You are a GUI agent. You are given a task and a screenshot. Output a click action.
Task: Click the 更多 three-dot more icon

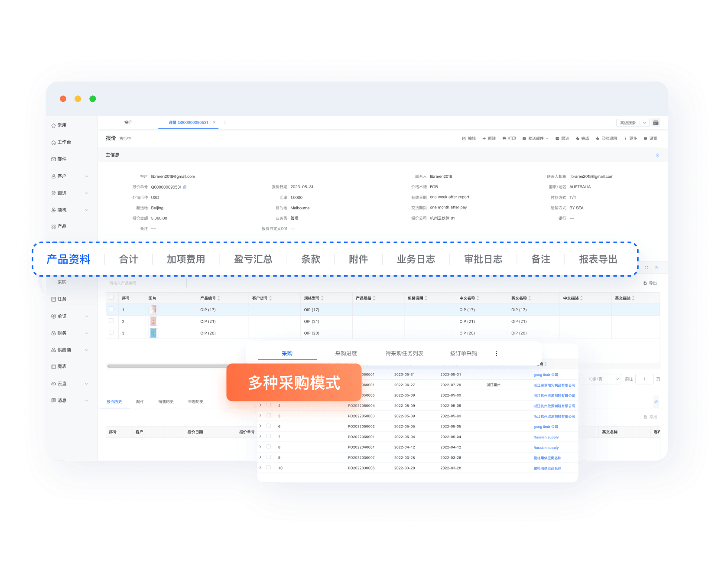(625, 139)
